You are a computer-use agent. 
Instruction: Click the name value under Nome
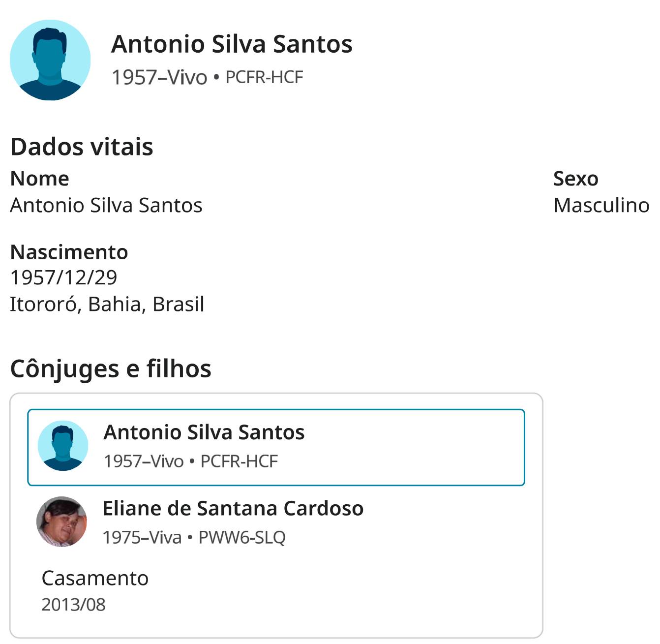106,205
